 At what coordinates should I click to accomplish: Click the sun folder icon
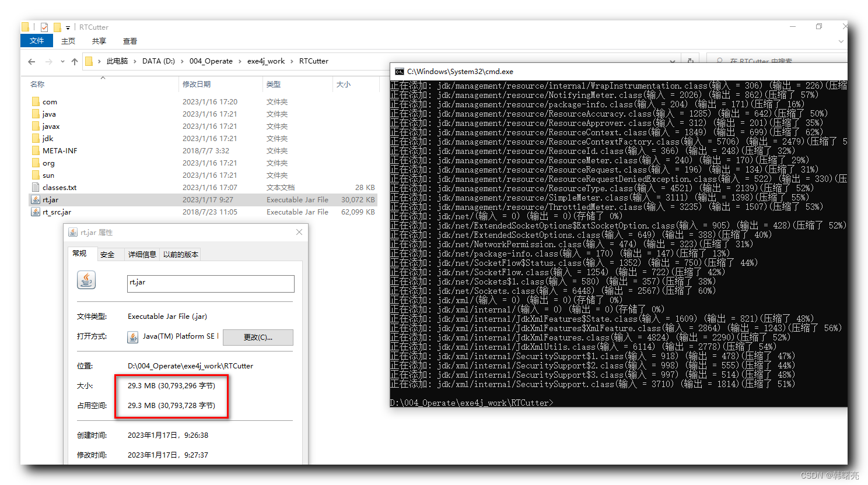[36, 175]
